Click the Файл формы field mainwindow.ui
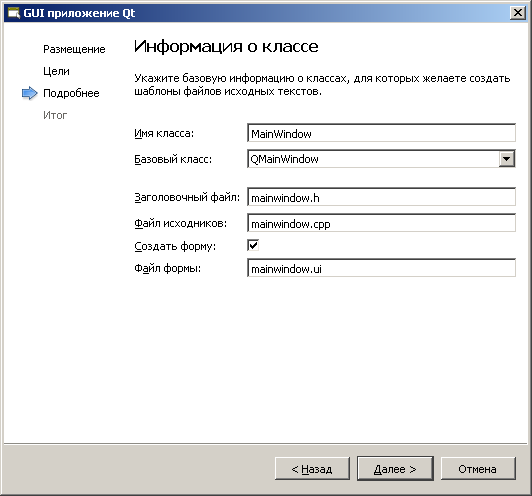The height and width of the screenshot is (496, 532). point(381,268)
